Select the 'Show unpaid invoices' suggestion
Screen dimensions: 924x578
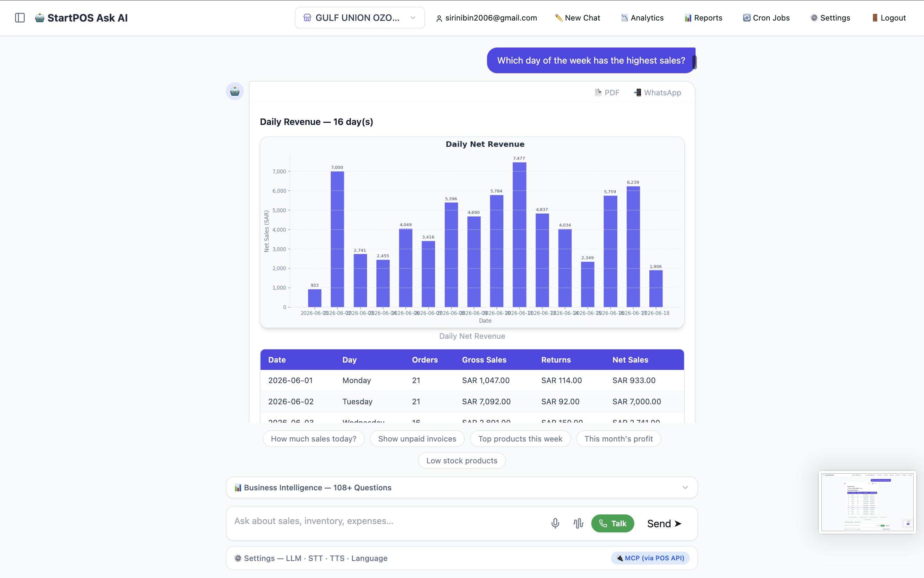coord(417,438)
